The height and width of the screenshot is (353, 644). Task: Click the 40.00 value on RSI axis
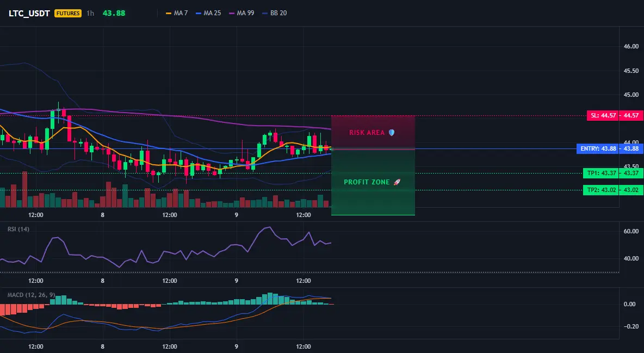[631, 258]
